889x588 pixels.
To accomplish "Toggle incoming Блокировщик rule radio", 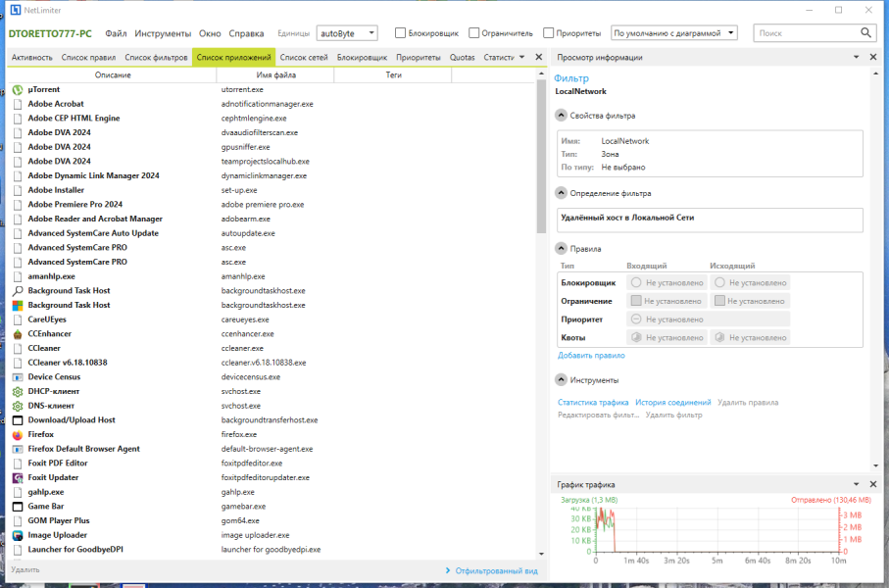I will 636,282.
